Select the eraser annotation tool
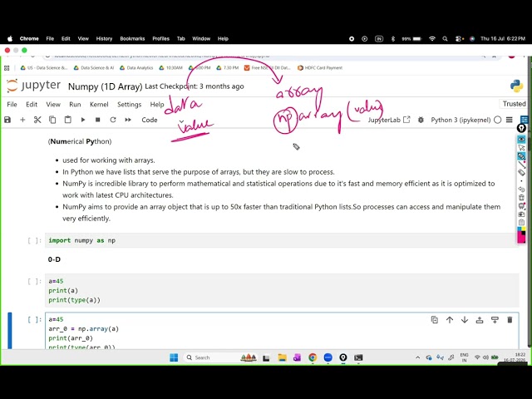 pos(521,172)
